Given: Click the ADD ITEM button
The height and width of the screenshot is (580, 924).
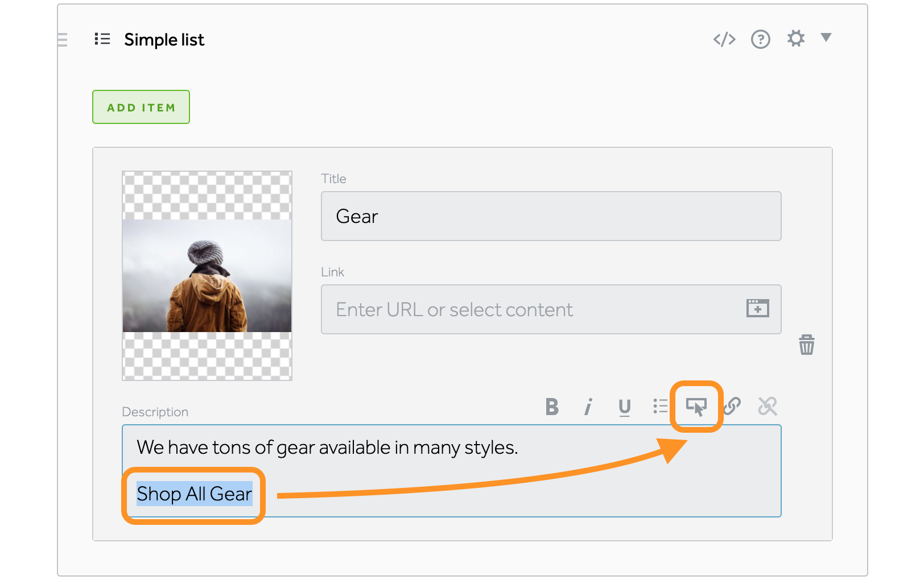Looking at the screenshot, I should tap(141, 106).
